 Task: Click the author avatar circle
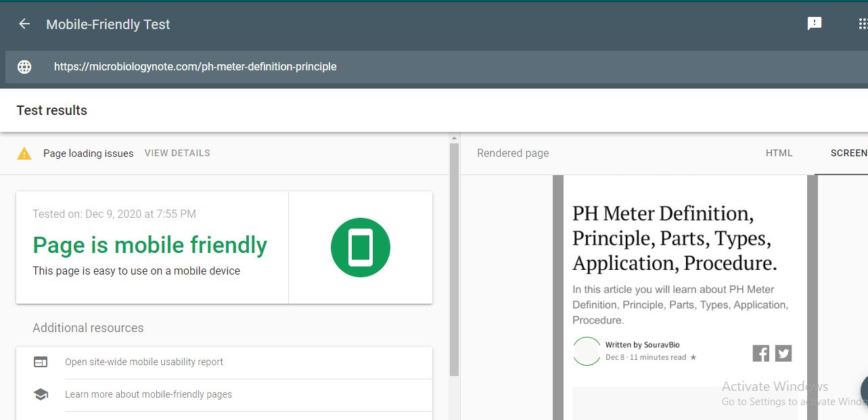(x=587, y=351)
